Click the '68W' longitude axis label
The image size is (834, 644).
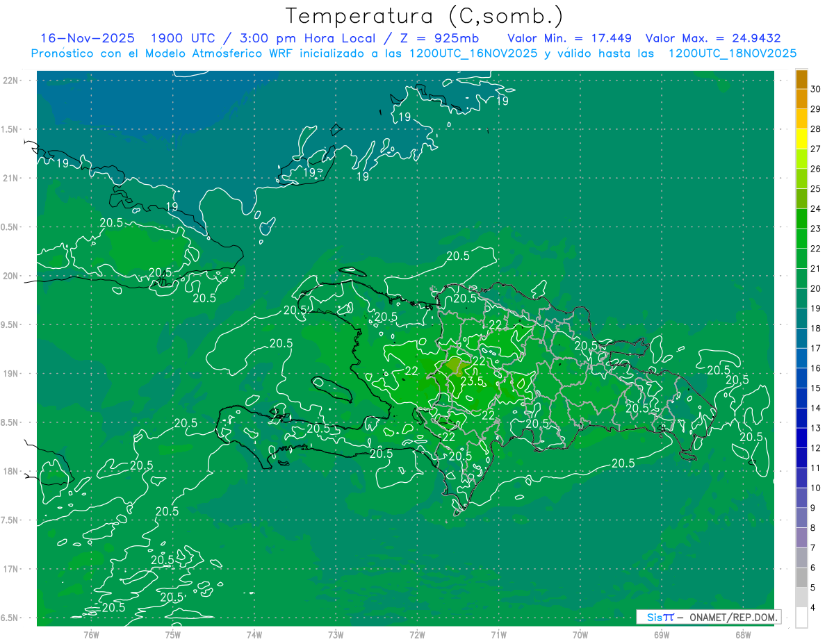coord(743,635)
